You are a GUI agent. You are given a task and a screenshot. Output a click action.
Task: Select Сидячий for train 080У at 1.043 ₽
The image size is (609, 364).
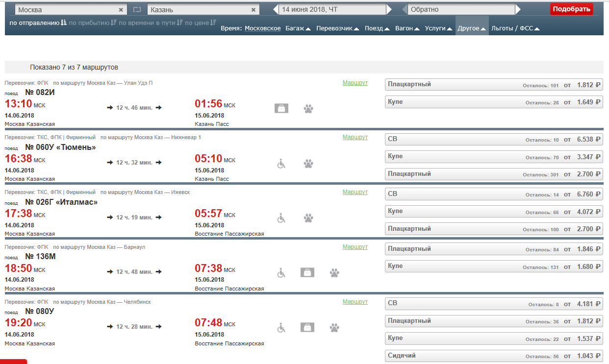[494, 356]
